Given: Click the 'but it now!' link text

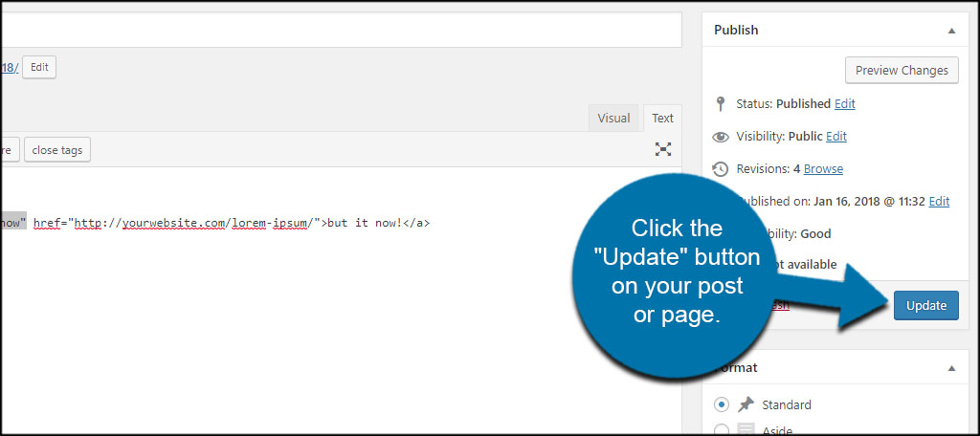Looking at the screenshot, I should click(365, 223).
